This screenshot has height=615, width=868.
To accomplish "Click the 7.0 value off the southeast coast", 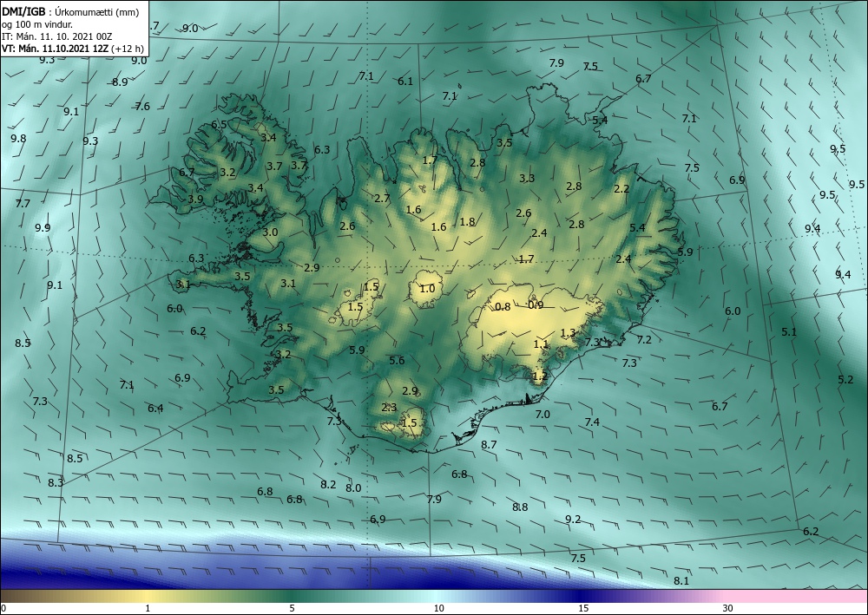I will pyautogui.click(x=542, y=415).
